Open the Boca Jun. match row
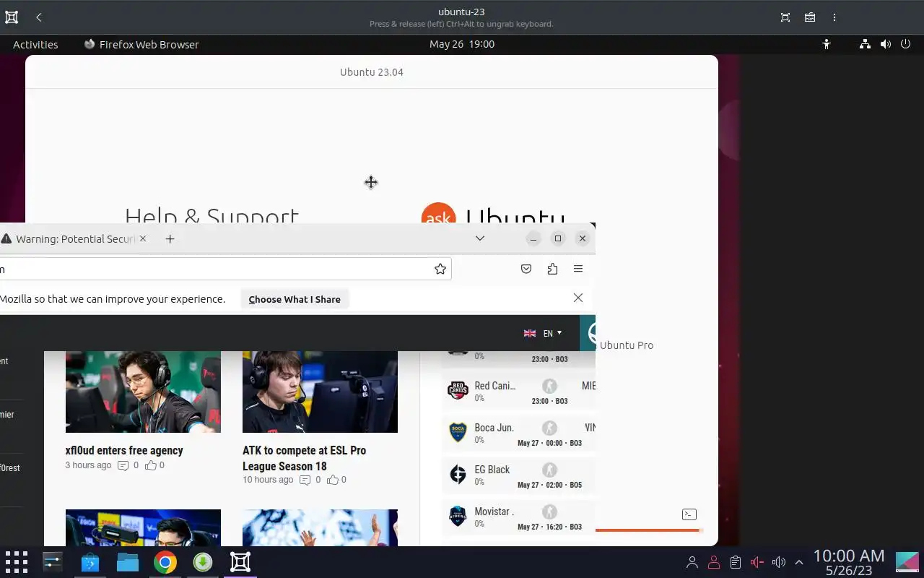 [x=518, y=434]
